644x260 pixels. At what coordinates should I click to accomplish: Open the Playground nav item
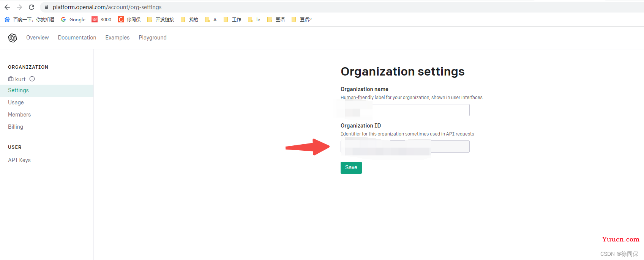[x=153, y=38]
